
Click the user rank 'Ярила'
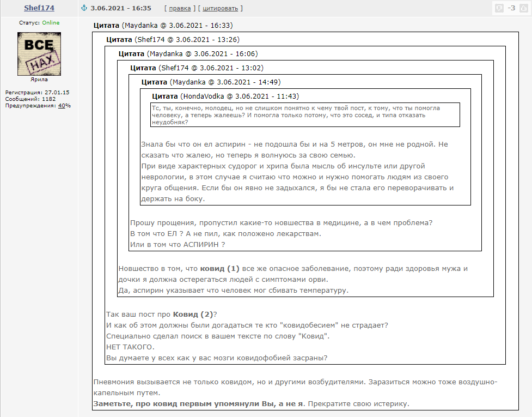pos(39,80)
